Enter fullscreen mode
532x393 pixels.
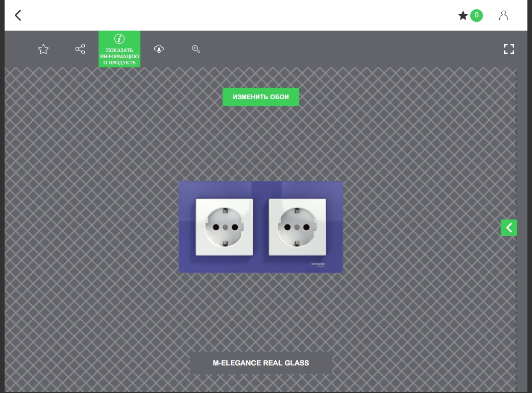tap(509, 49)
